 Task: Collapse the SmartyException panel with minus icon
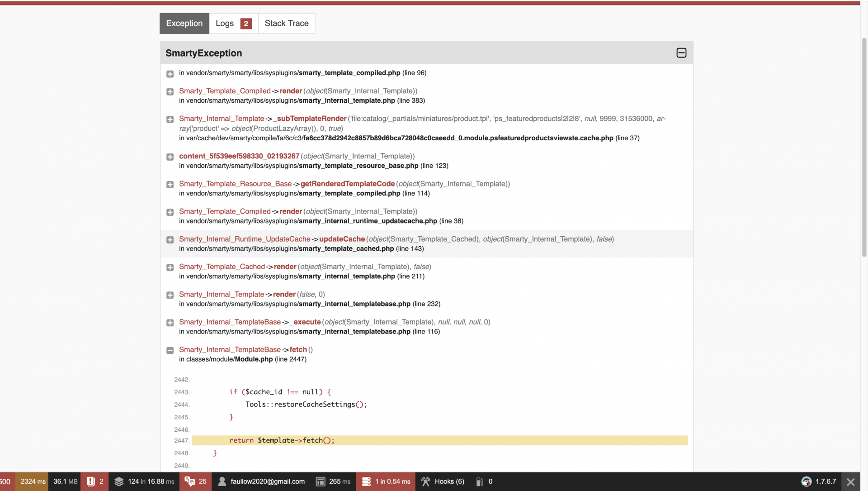click(x=681, y=53)
